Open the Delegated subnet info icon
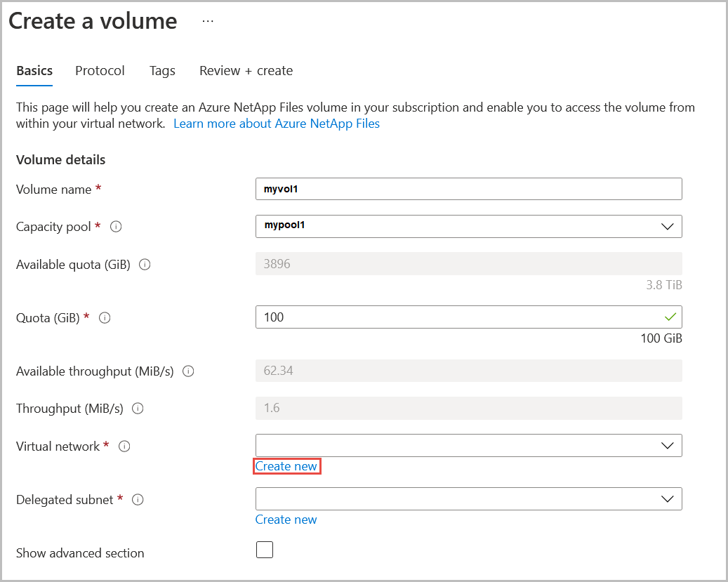Screen dimensions: 728x582 138,500
